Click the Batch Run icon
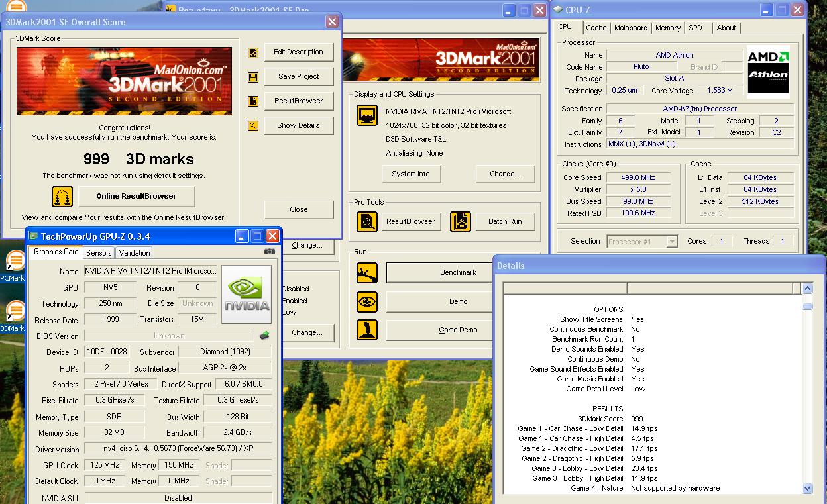 pos(461,222)
